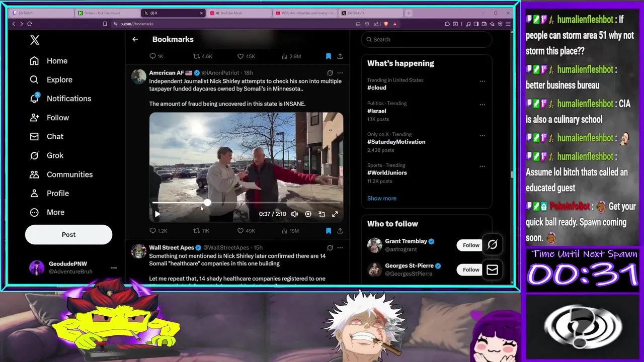The image size is (644, 362).
Task: Click the video progress scrubber handle
Action: pyautogui.click(x=207, y=203)
